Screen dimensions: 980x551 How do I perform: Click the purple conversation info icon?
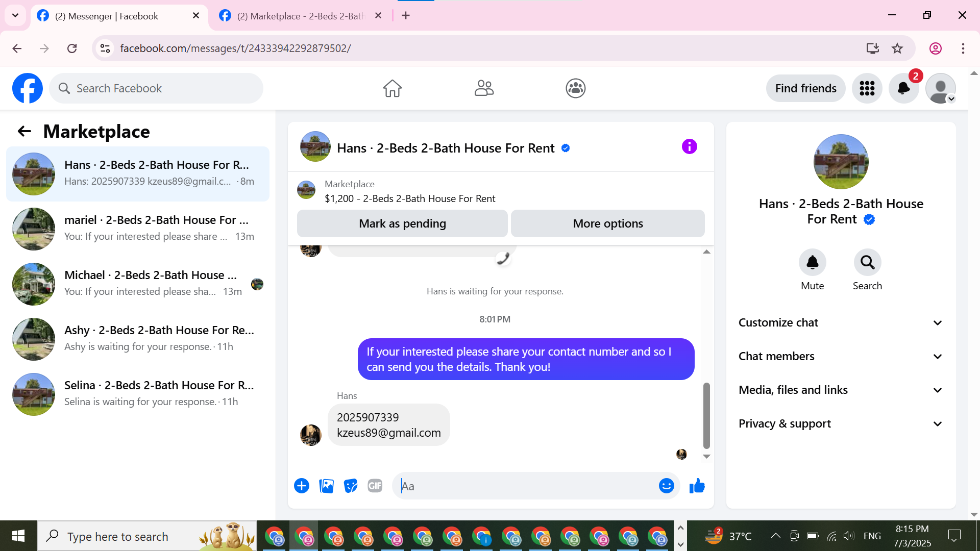click(689, 147)
